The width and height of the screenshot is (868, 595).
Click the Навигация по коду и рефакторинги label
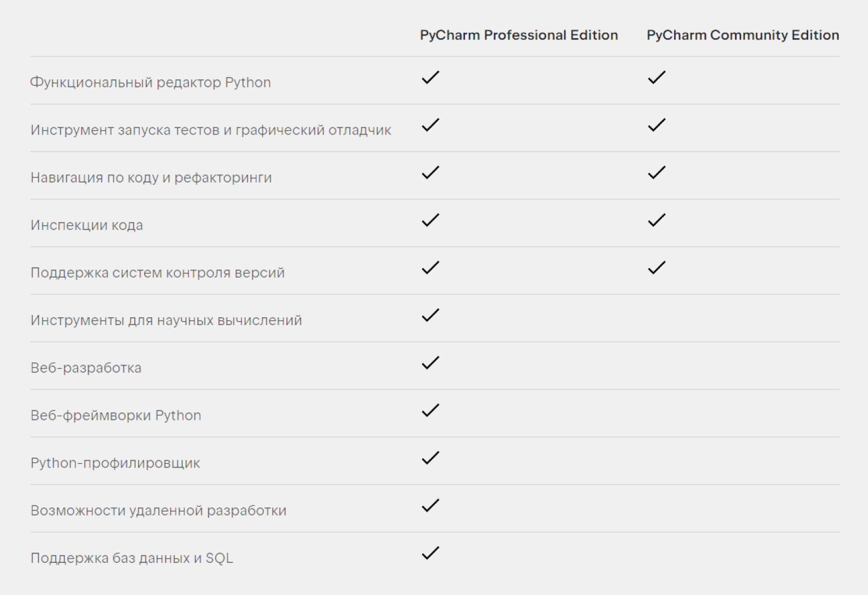tap(151, 177)
